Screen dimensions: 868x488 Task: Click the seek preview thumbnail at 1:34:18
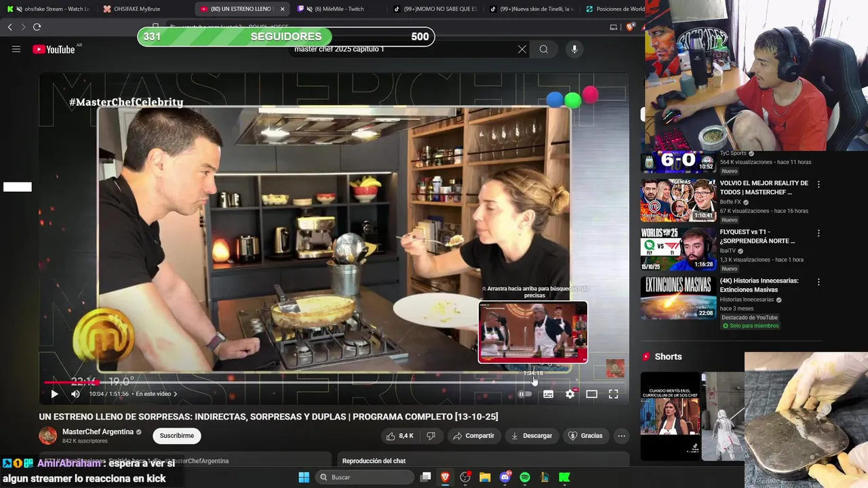pyautogui.click(x=533, y=332)
